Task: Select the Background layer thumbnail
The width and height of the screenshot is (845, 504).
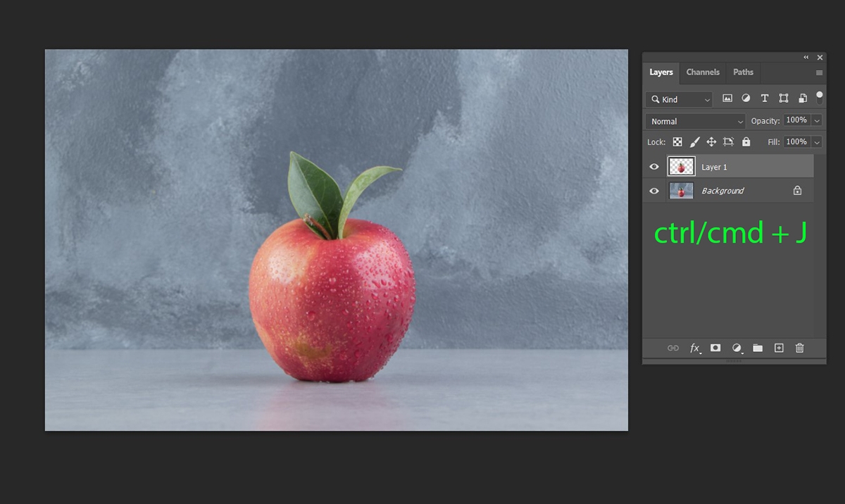Action: click(x=681, y=190)
